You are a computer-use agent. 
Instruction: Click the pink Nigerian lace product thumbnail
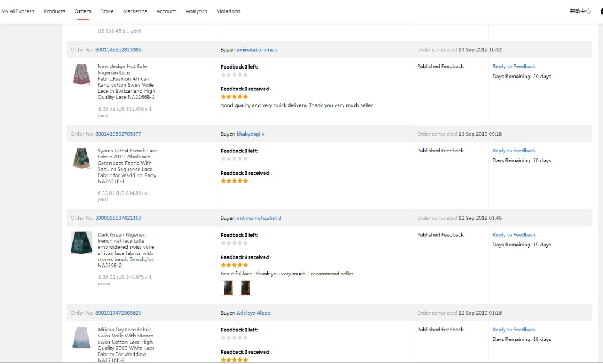click(81, 75)
